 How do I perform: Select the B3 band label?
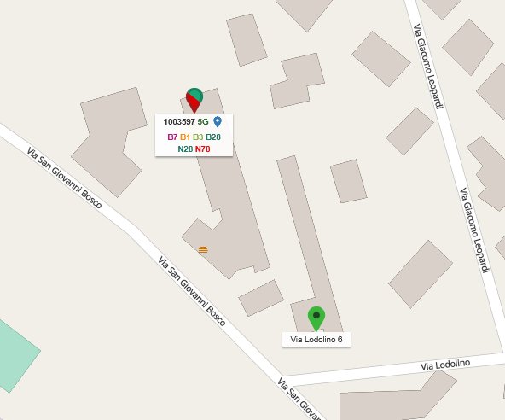coord(198,137)
